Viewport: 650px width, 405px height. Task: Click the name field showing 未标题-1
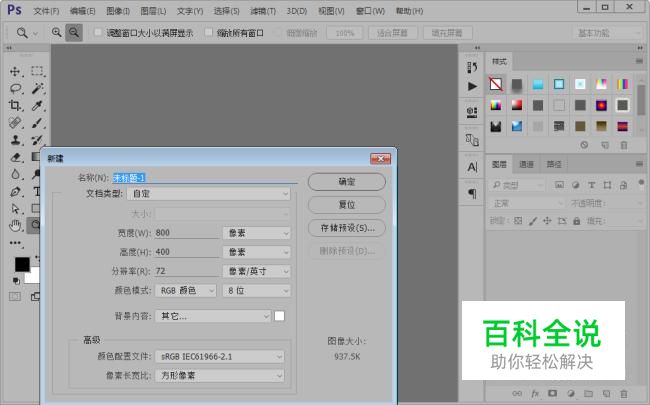205,178
